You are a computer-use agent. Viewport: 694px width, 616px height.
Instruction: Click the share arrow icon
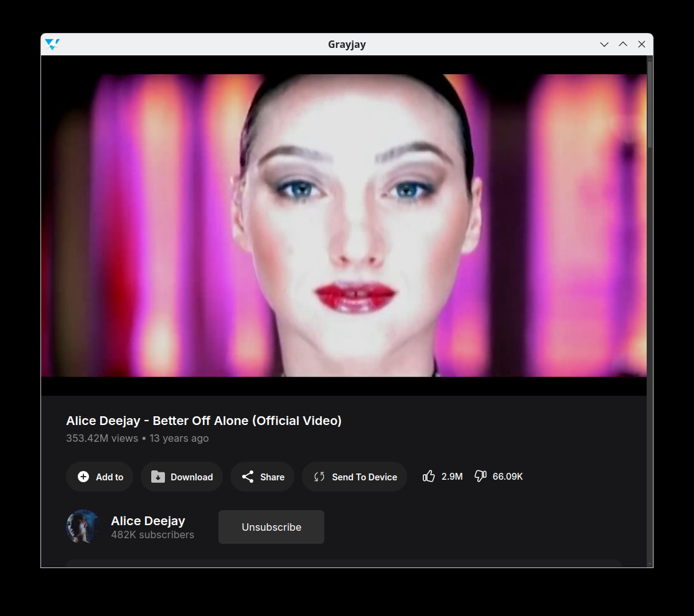(x=248, y=477)
